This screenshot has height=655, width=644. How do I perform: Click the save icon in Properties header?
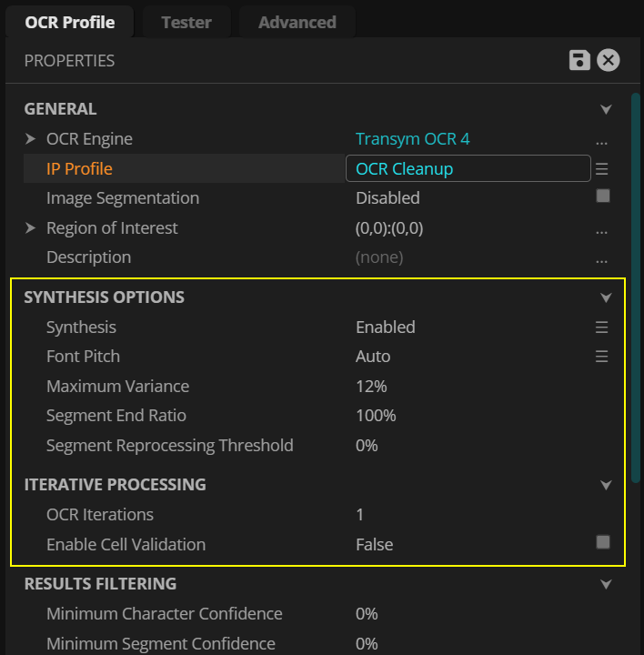579,61
